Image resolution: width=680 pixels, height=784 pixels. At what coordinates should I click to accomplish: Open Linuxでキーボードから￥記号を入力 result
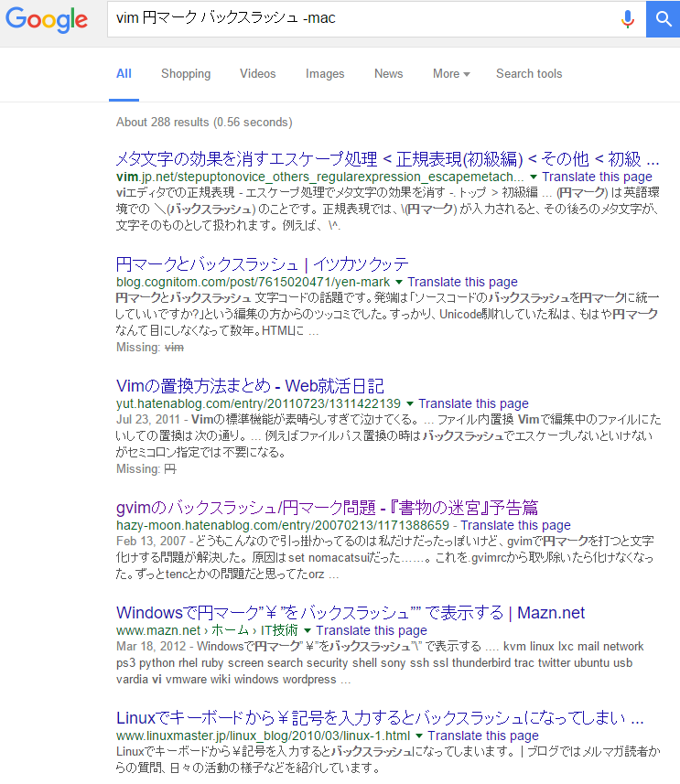click(380, 718)
